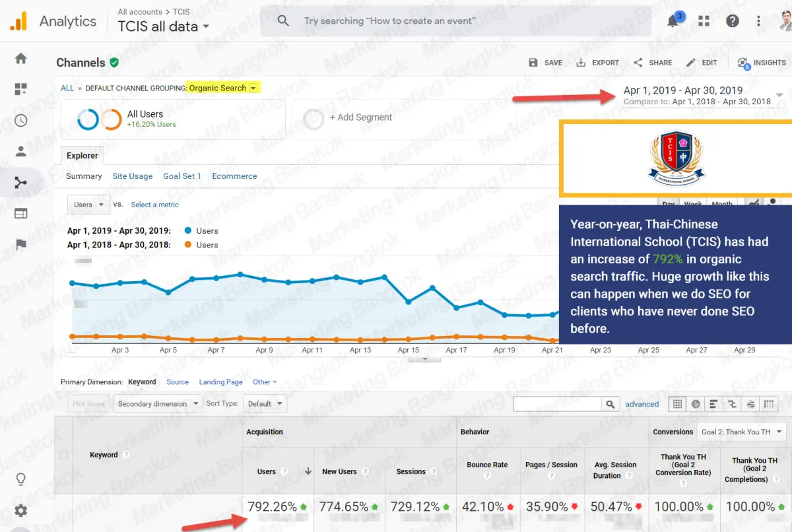792x532 pixels.
Task: Switch to the Performance bar view icon
Action: pyautogui.click(x=713, y=404)
